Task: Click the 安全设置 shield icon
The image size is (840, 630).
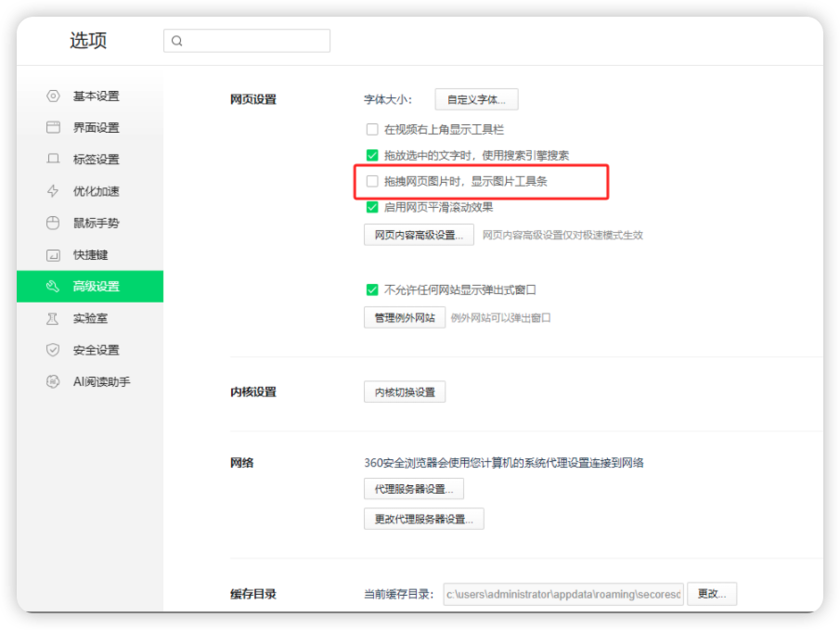Action: 53,350
